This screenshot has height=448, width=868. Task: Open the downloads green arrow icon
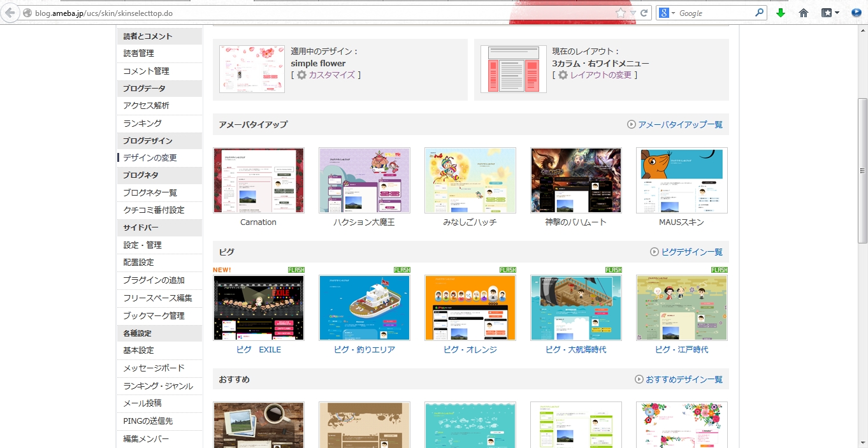tap(781, 13)
